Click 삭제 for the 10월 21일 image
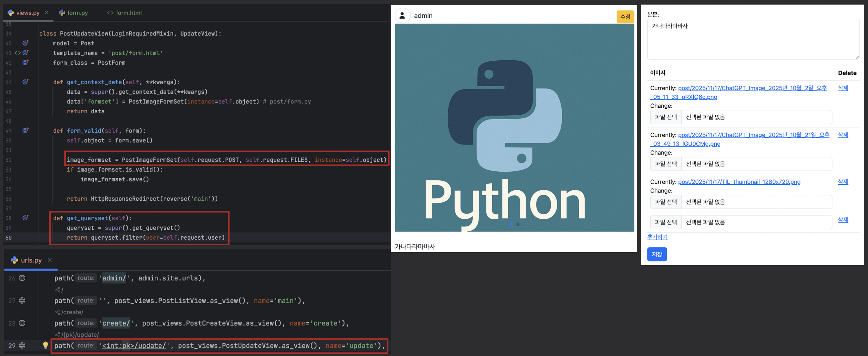 pyautogui.click(x=843, y=135)
